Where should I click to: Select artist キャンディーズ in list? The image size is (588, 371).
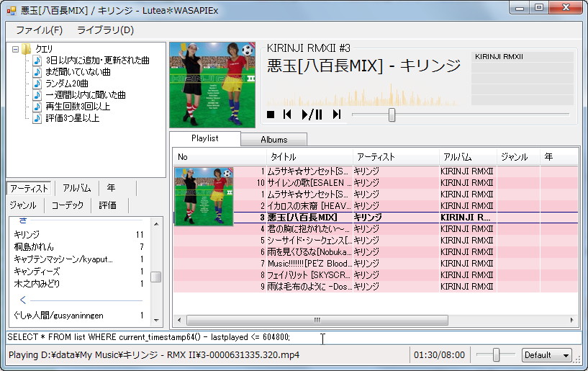pyautogui.click(x=78, y=272)
